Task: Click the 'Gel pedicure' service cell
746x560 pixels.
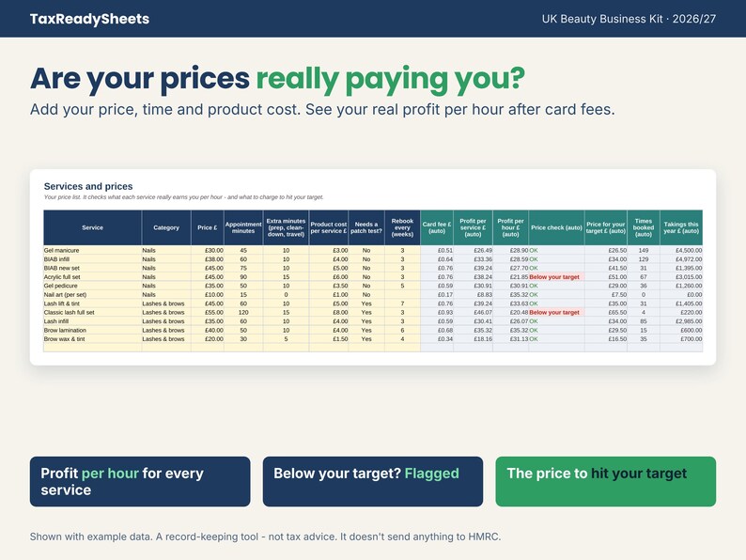Action: pyautogui.click(x=92, y=286)
